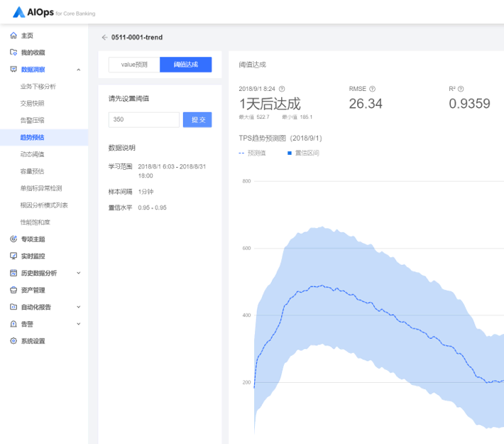Click the 置信水平 value 0.95 - 0.95
This screenshot has height=444, width=504.
point(152,207)
